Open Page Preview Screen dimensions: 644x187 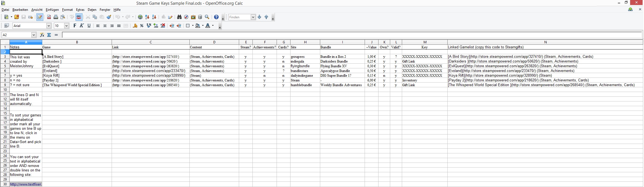click(x=63, y=17)
